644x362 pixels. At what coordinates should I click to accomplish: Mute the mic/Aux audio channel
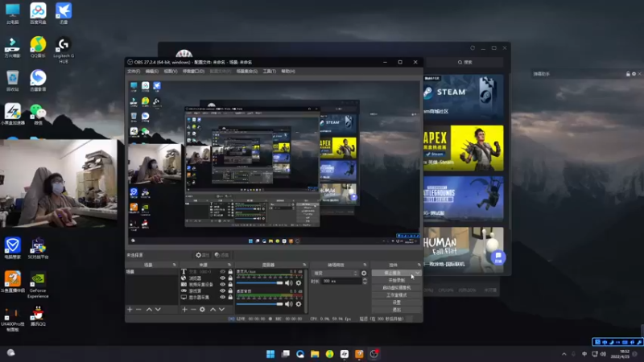pyautogui.click(x=289, y=283)
